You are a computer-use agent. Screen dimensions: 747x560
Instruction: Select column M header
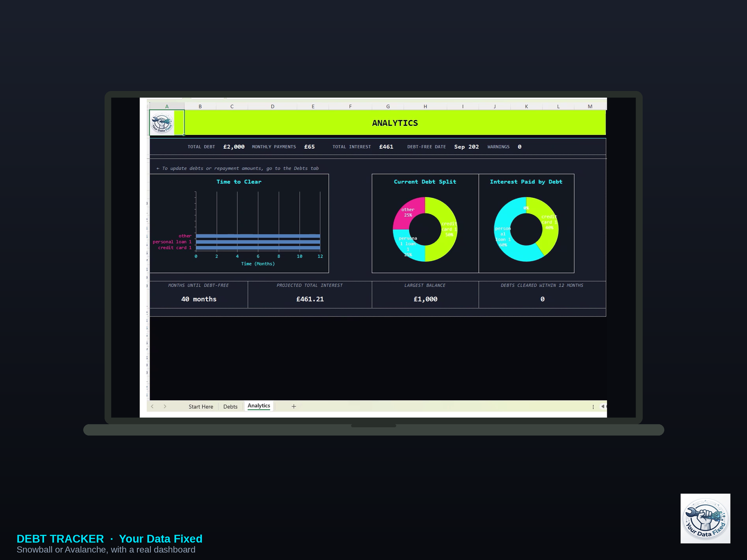pyautogui.click(x=590, y=106)
